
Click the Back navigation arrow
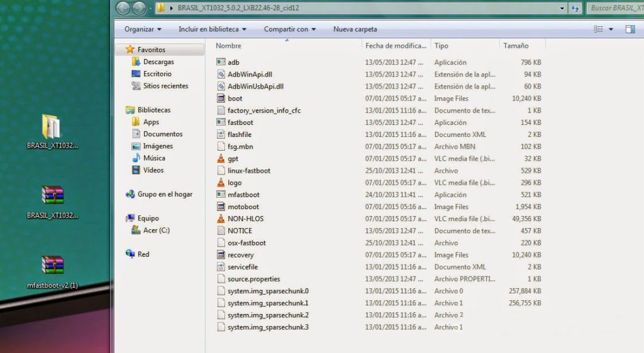pos(123,8)
